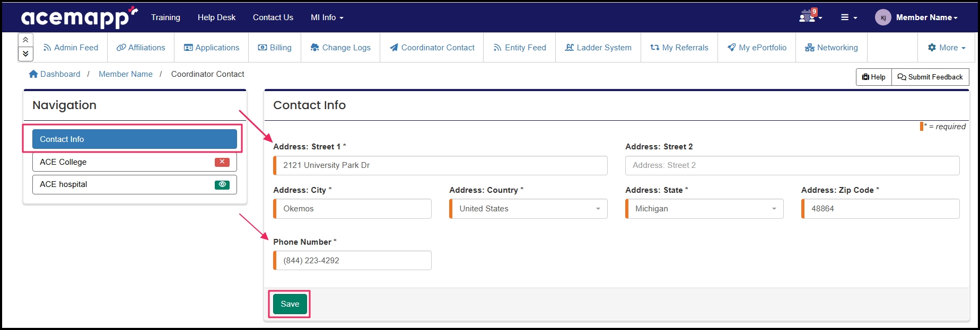
Task: Go to Help Desk
Action: tap(216, 17)
